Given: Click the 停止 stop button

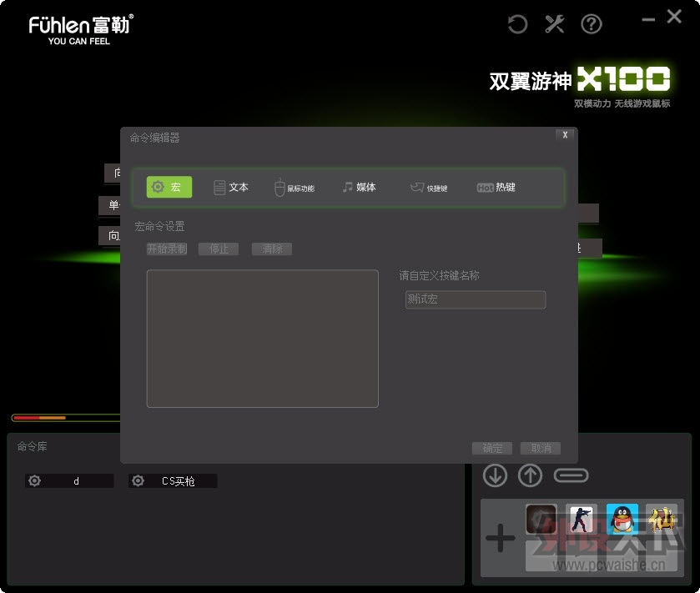Looking at the screenshot, I should 219,249.
